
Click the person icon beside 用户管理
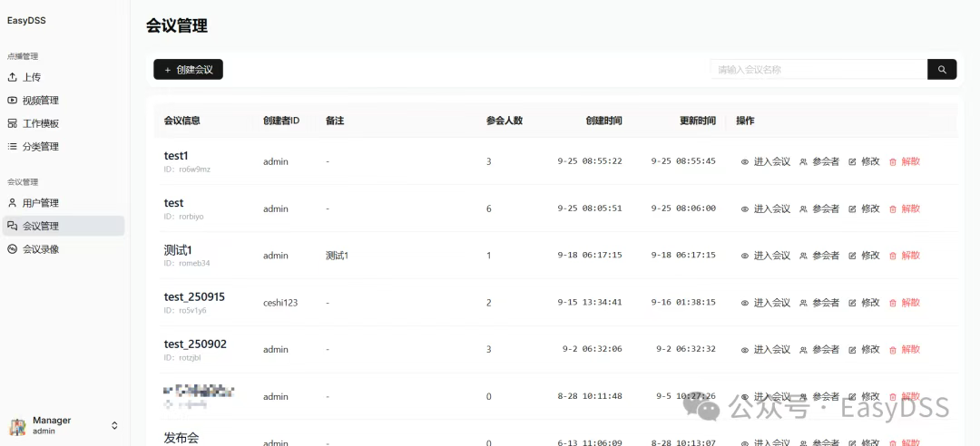(12, 203)
